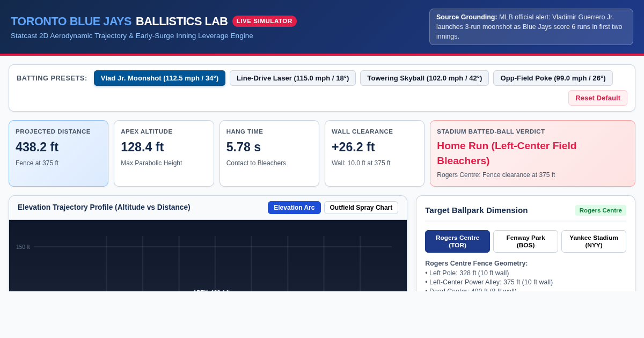
Task: Click the TORONTO BLUE JAYS title
Action: pos(71,21)
